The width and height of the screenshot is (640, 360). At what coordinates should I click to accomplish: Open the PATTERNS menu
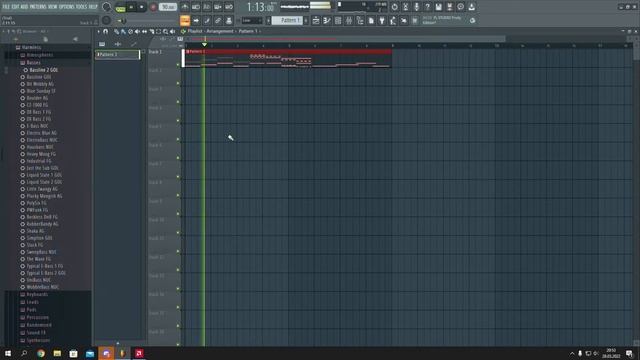click(x=38, y=7)
